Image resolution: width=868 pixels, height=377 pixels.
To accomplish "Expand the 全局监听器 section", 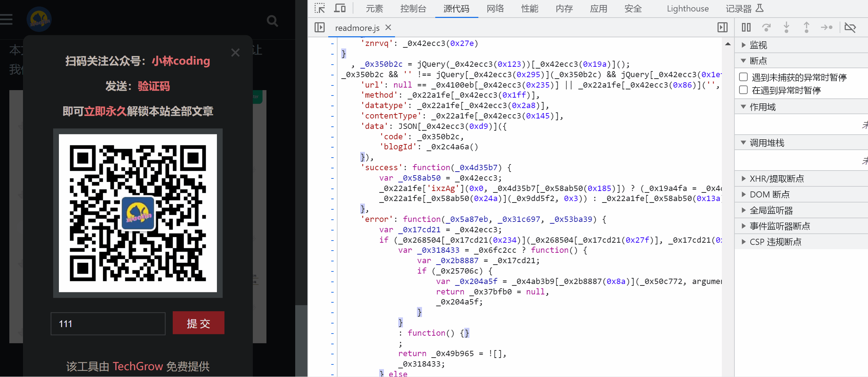I will coord(801,210).
